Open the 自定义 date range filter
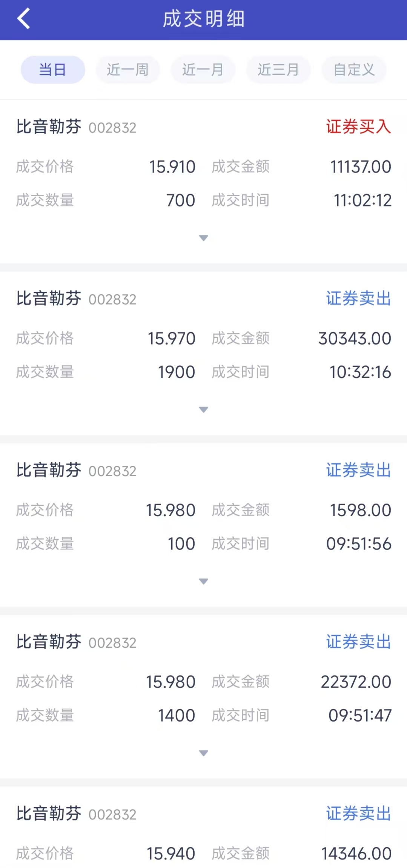This screenshot has width=407, height=868. click(x=354, y=70)
